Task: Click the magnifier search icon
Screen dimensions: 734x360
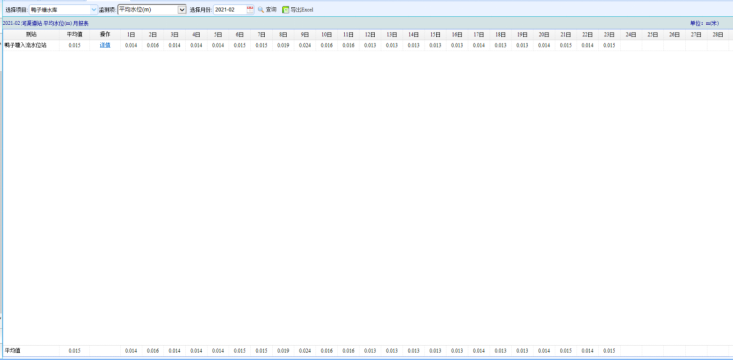Action: pyautogui.click(x=261, y=9)
